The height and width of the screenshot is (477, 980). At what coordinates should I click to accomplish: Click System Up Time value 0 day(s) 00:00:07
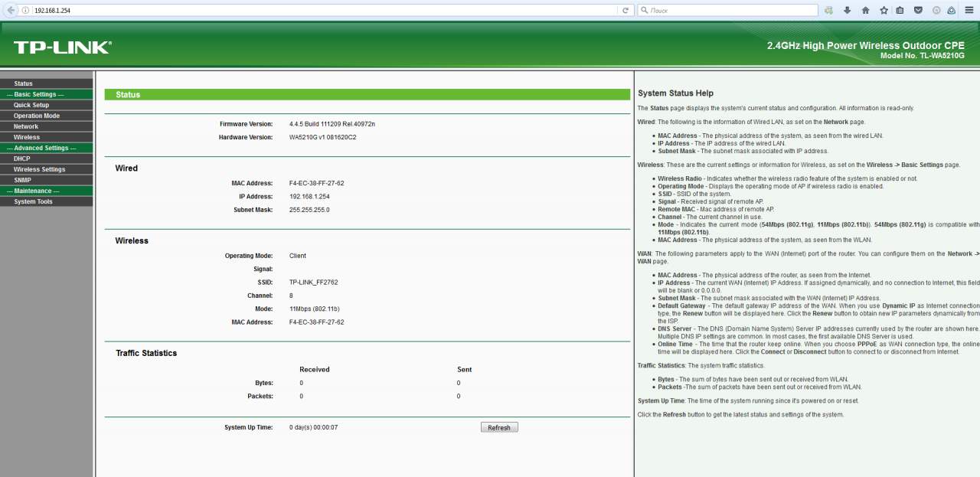313,427
